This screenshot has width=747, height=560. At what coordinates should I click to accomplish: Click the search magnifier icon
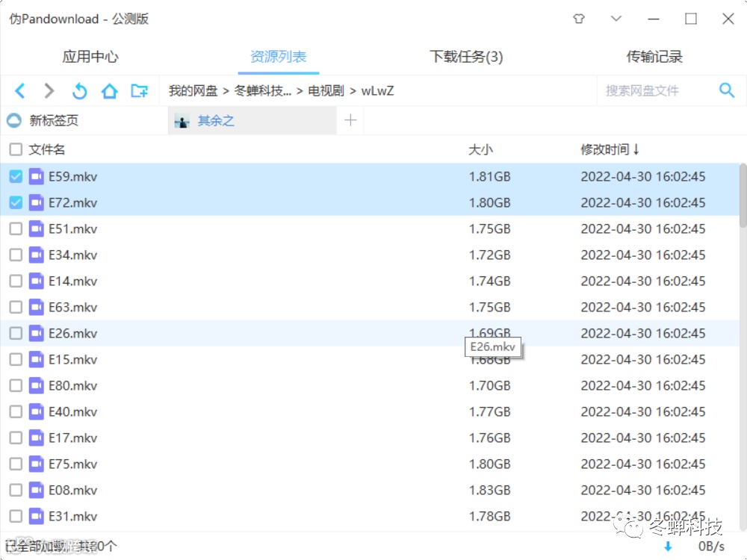tap(727, 90)
